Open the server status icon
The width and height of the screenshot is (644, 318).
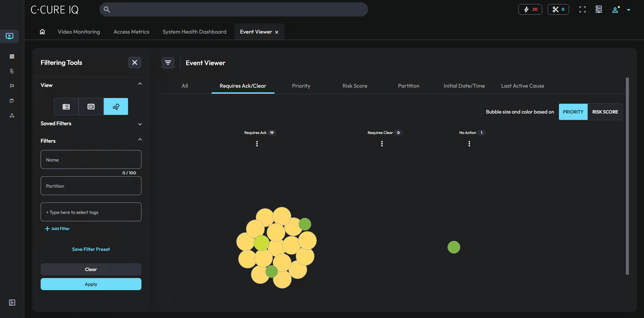[x=598, y=9]
